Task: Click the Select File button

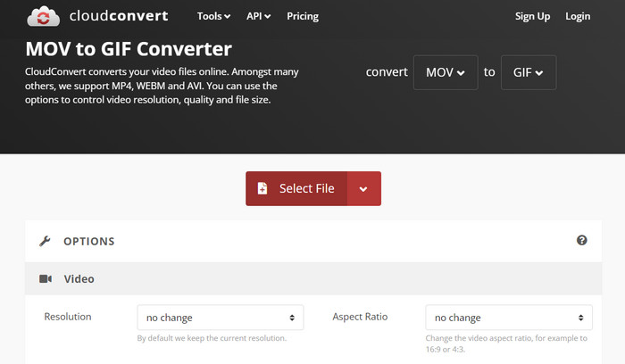Action: 296,188
